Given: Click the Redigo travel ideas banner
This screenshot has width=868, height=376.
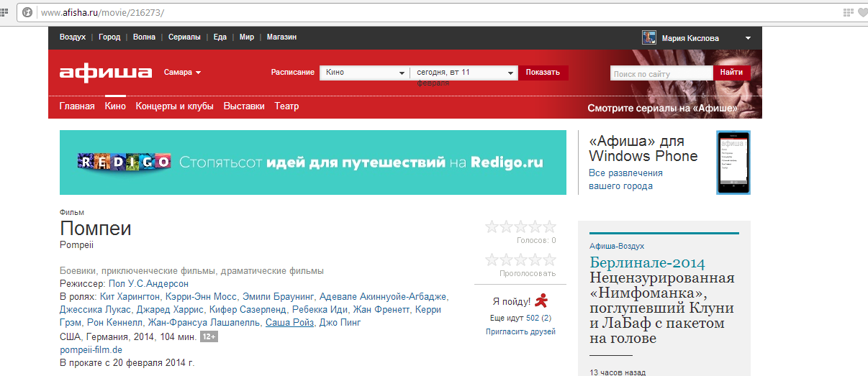Looking at the screenshot, I should pos(313,162).
